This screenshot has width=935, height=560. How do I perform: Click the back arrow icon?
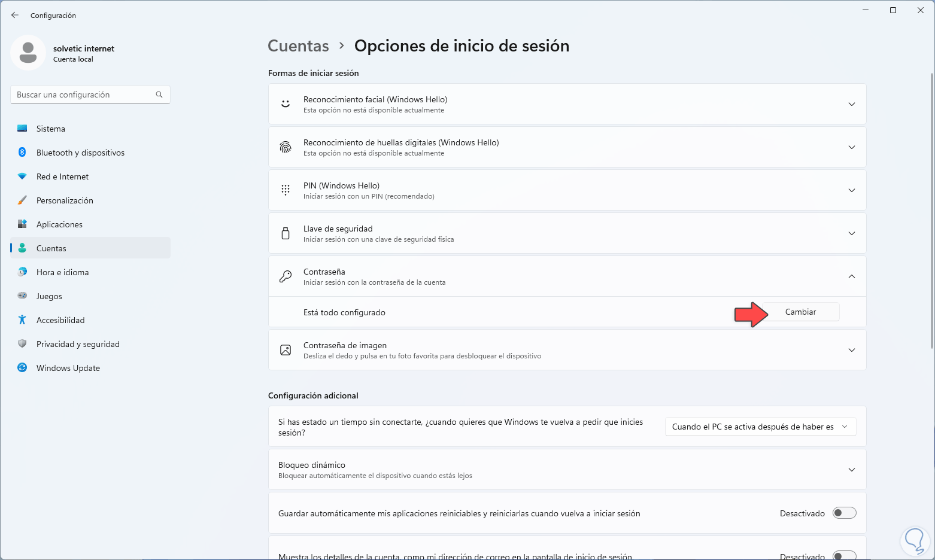pyautogui.click(x=15, y=15)
